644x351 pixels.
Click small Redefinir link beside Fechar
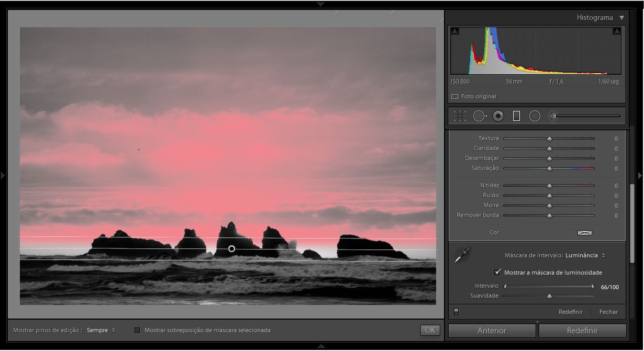coord(571,312)
